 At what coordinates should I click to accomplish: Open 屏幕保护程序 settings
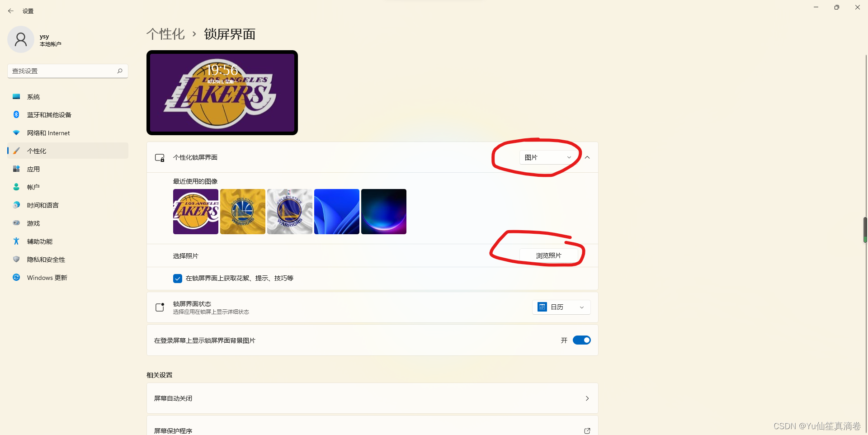point(372,426)
